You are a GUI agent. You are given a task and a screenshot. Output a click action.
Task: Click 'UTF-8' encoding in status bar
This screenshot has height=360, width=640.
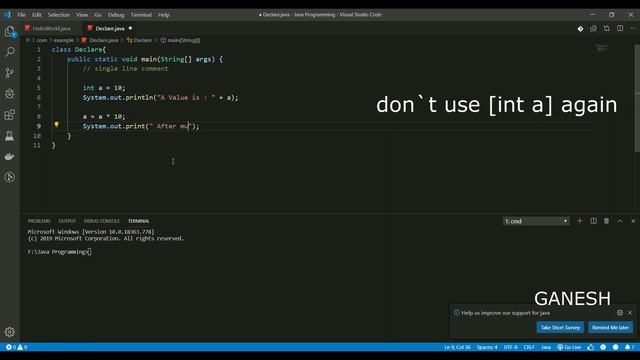pos(510,347)
